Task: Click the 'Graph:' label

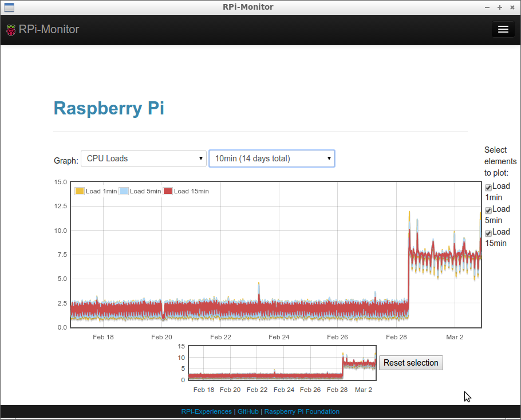Action: point(66,161)
